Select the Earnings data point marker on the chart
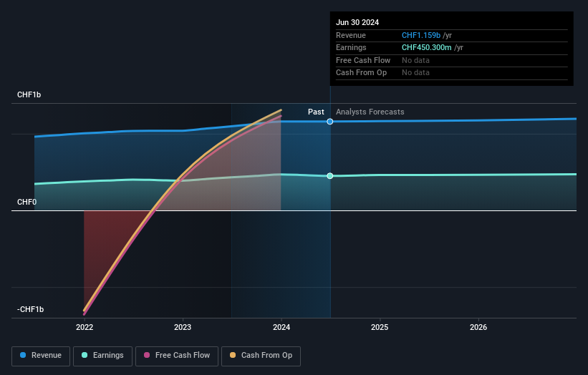 330,176
